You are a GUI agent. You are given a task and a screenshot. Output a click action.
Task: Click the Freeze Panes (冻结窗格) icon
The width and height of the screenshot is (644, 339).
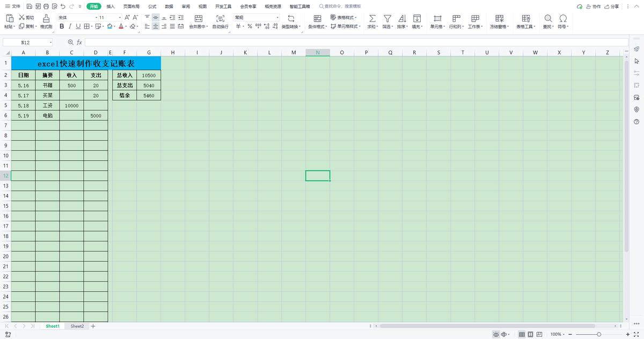[499, 19]
